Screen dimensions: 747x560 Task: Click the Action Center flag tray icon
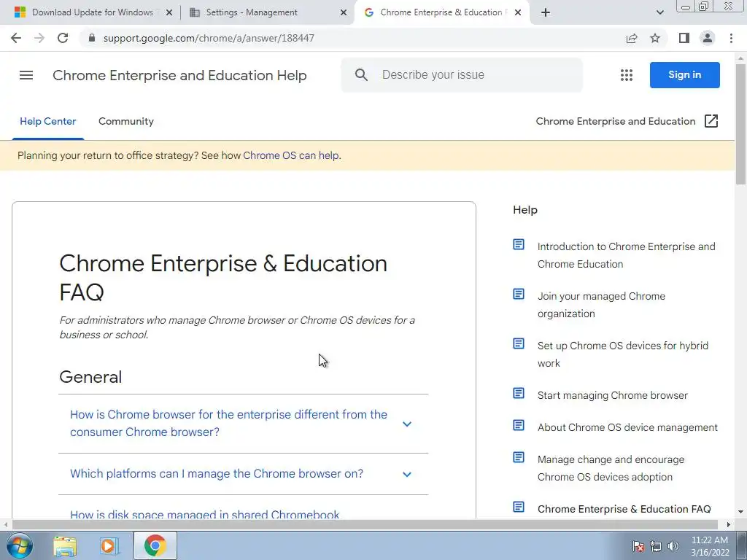[638, 546]
